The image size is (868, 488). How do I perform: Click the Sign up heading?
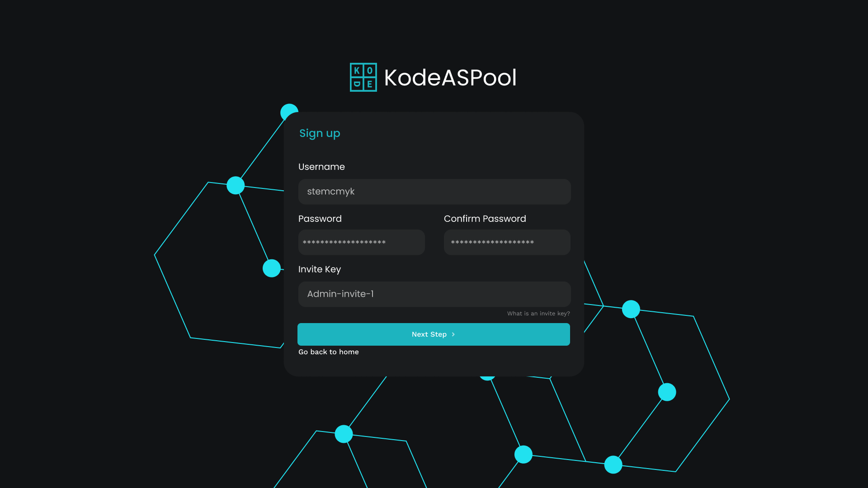(x=319, y=133)
